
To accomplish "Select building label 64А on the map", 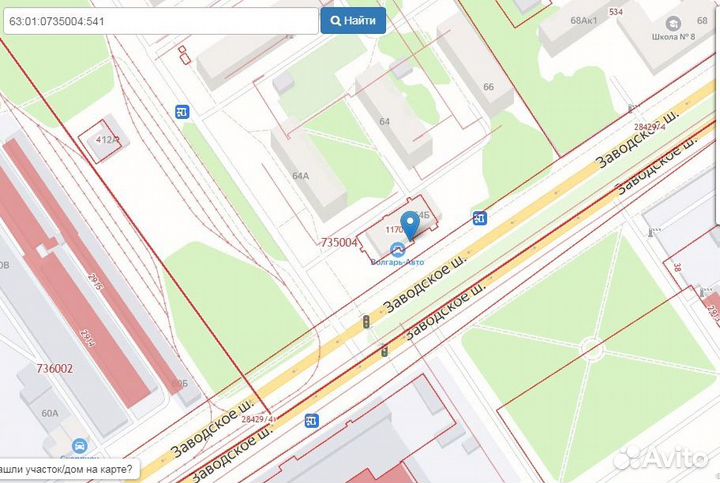I will pyautogui.click(x=300, y=176).
